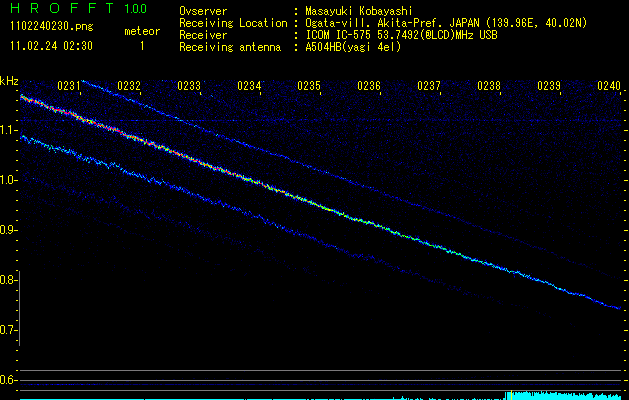Click the observer name Masayuki Kobayashi

(x=359, y=11)
